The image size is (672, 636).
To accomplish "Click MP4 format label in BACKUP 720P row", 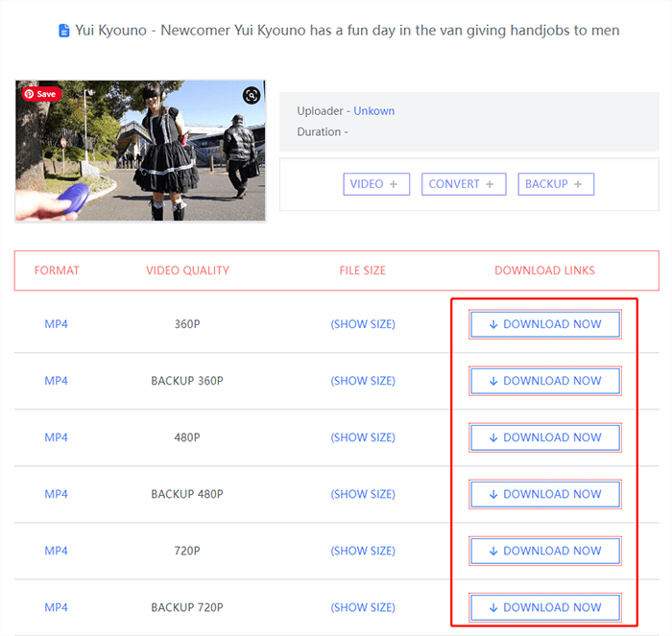I will 56,607.
